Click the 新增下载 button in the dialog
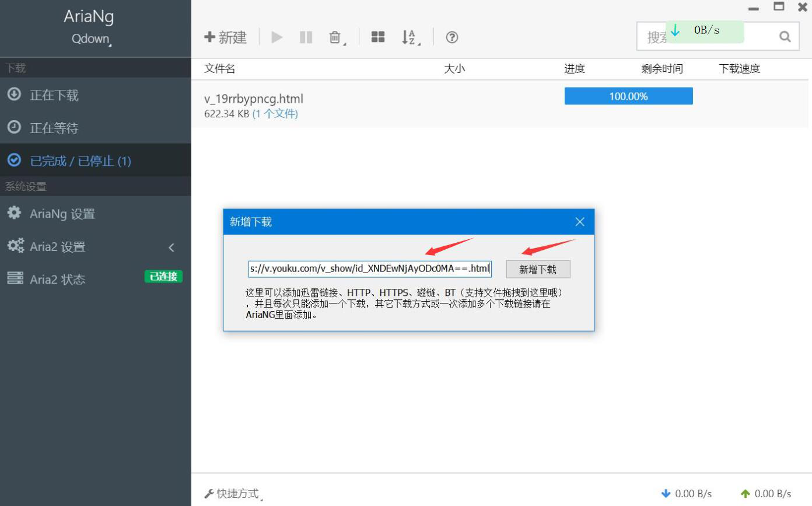 538,269
